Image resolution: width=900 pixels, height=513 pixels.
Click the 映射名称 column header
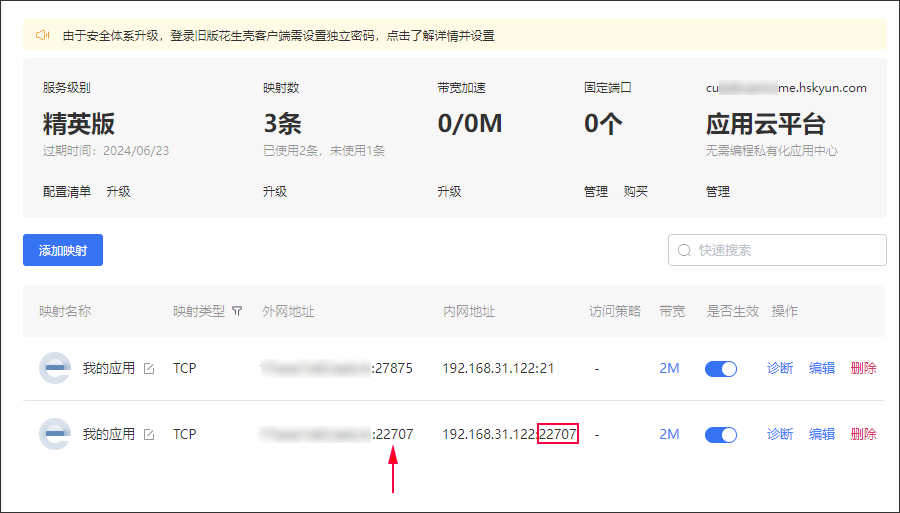65,311
